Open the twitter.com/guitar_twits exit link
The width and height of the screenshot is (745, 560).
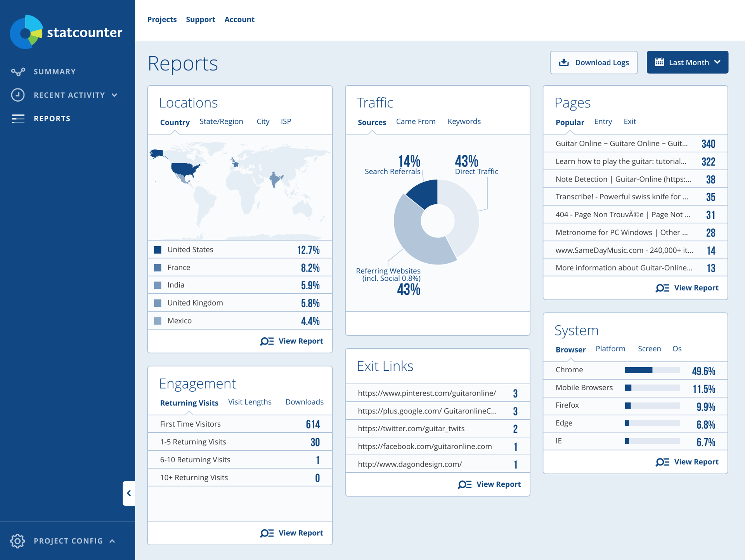point(411,429)
